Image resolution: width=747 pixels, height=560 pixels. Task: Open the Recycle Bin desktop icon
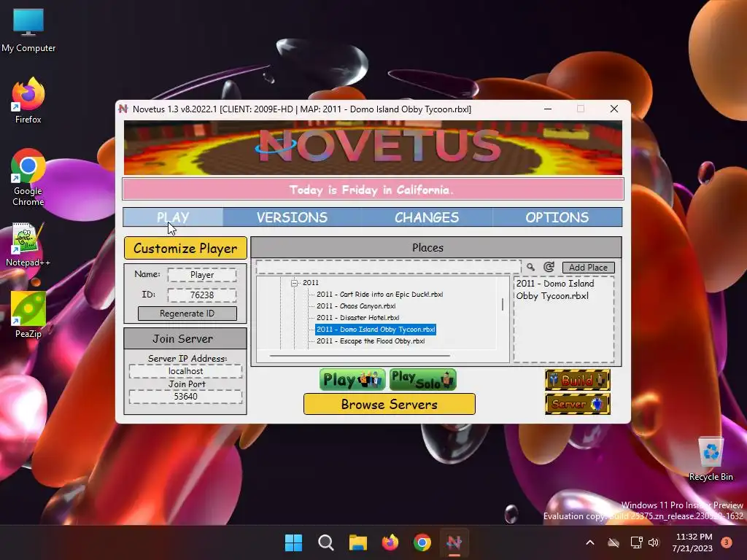[711, 459]
